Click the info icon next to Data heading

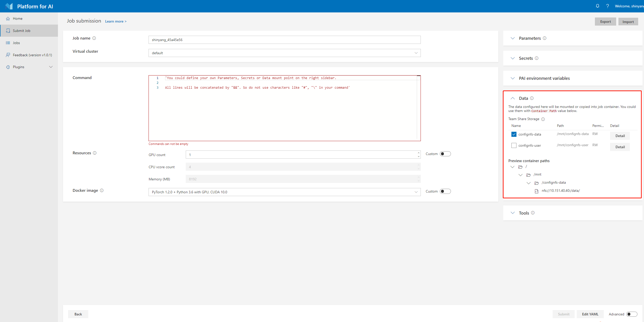pyautogui.click(x=532, y=98)
